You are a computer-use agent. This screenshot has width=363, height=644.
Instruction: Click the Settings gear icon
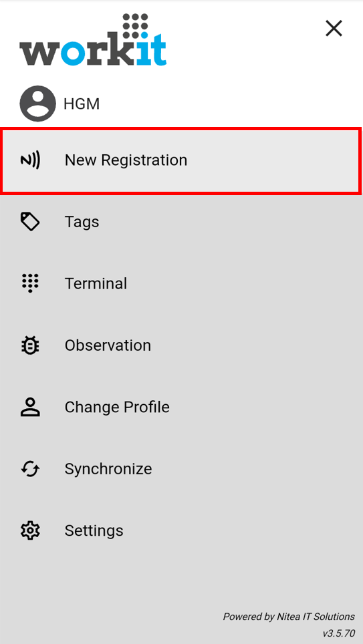(30, 530)
